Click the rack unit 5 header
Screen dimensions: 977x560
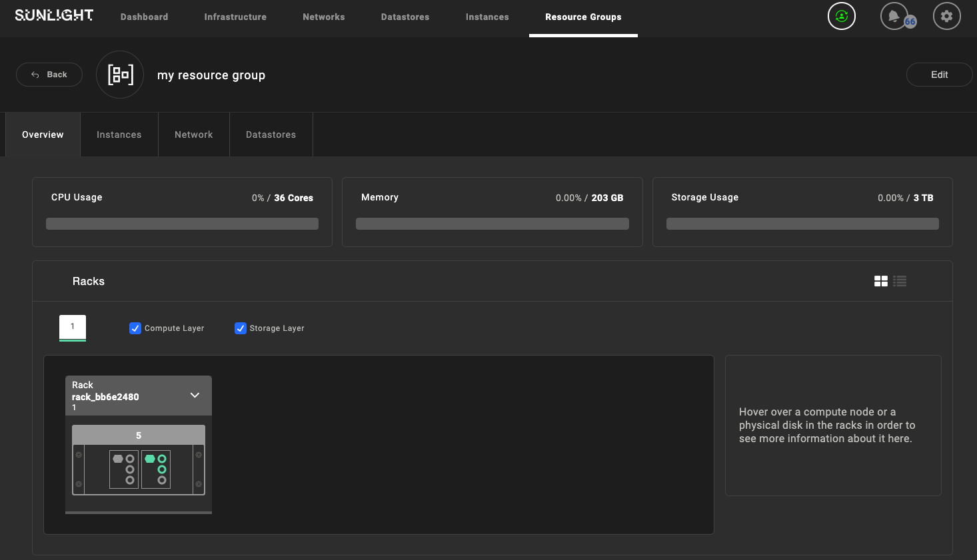(139, 435)
